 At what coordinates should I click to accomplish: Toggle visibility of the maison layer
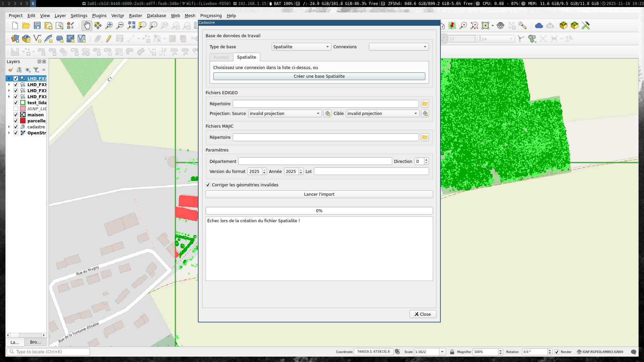tap(16, 115)
